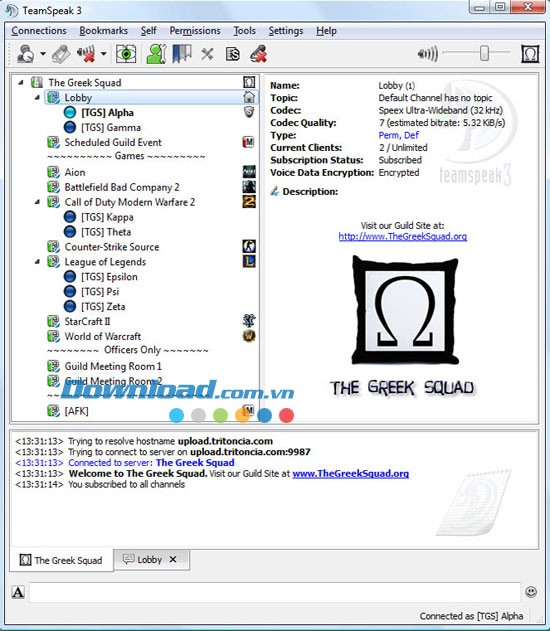550x631 pixels.
Task: Open the Self menu
Action: coord(148,31)
